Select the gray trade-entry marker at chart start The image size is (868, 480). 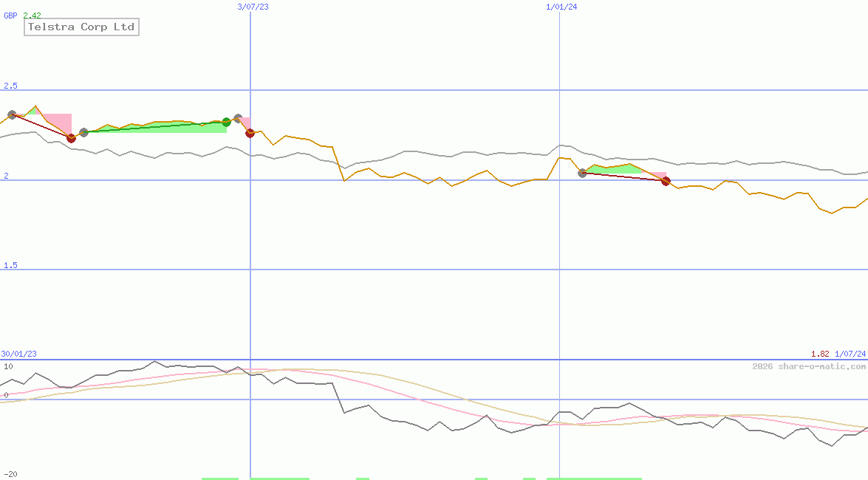pos(13,114)
